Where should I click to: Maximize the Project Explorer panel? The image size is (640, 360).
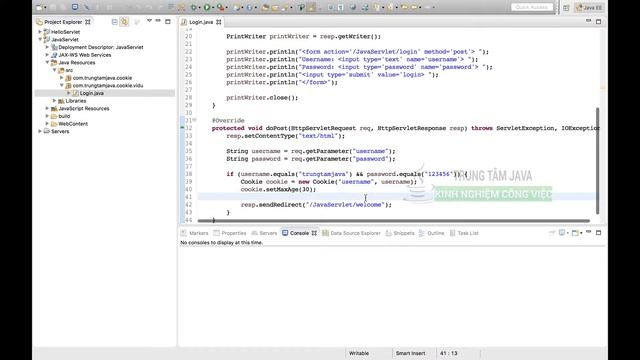pyautogui.click(x=168, y=21)
